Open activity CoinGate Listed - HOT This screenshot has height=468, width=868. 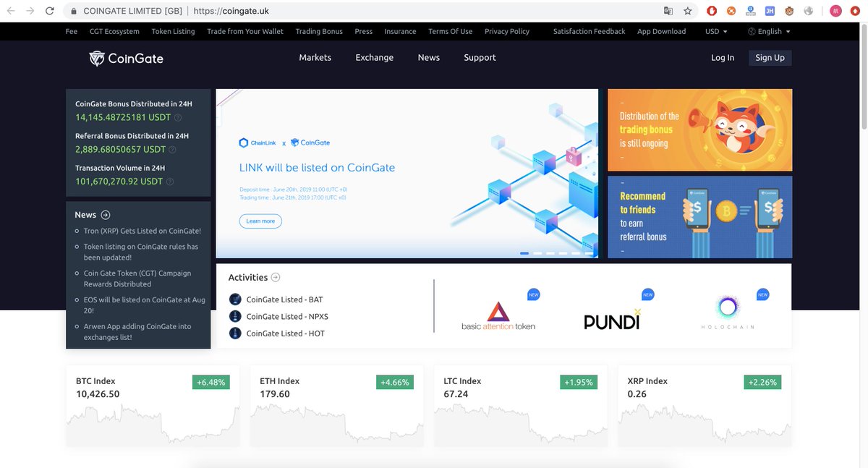[286, 333]
